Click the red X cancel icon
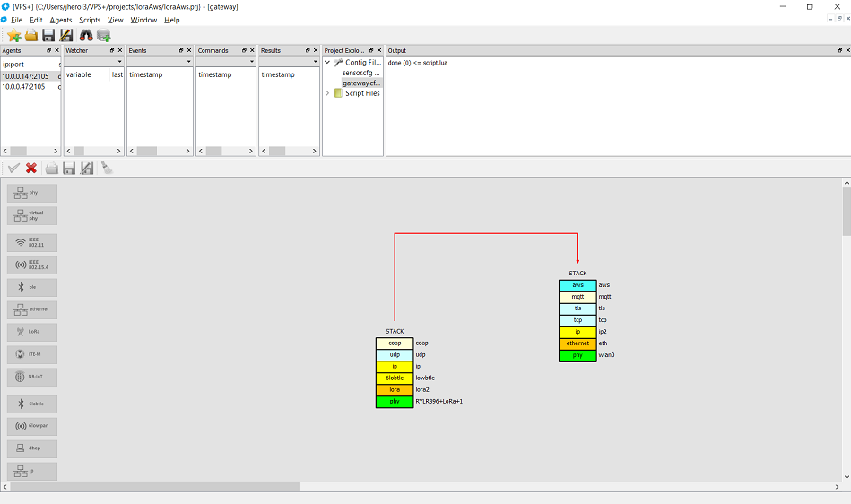This screenshot has height=504, width=851. pyautogui.click(x=31, y=168)
